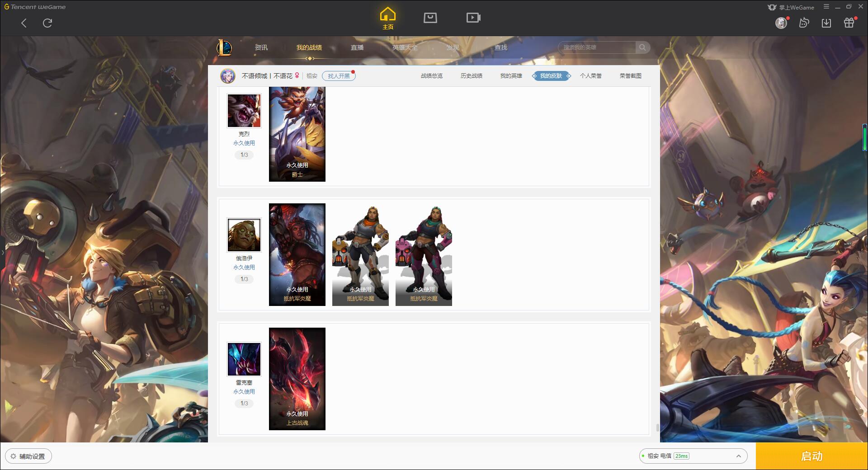Click the 启动 launch button
Viewport: 868px width, 470px height.
812,456
